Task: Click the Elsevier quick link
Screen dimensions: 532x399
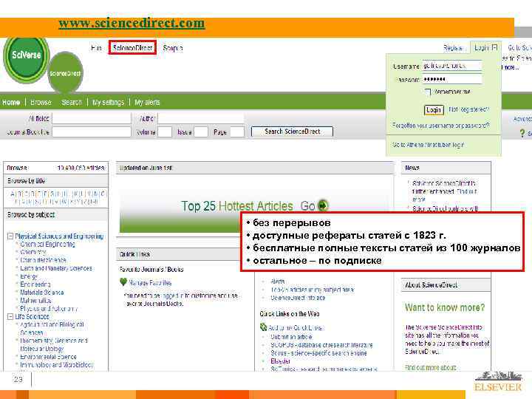Action: pos(281,361)
